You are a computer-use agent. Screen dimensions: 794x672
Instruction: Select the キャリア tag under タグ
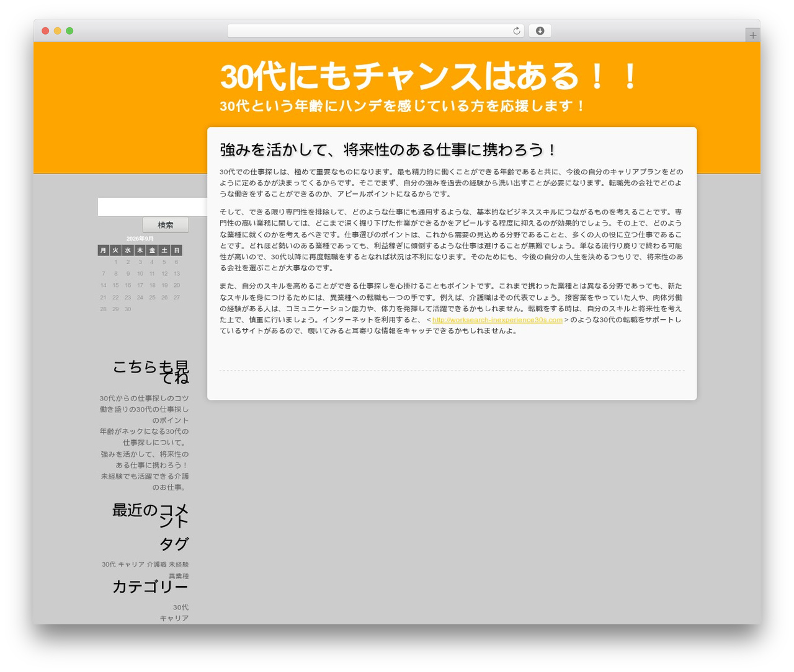[131, 565]
